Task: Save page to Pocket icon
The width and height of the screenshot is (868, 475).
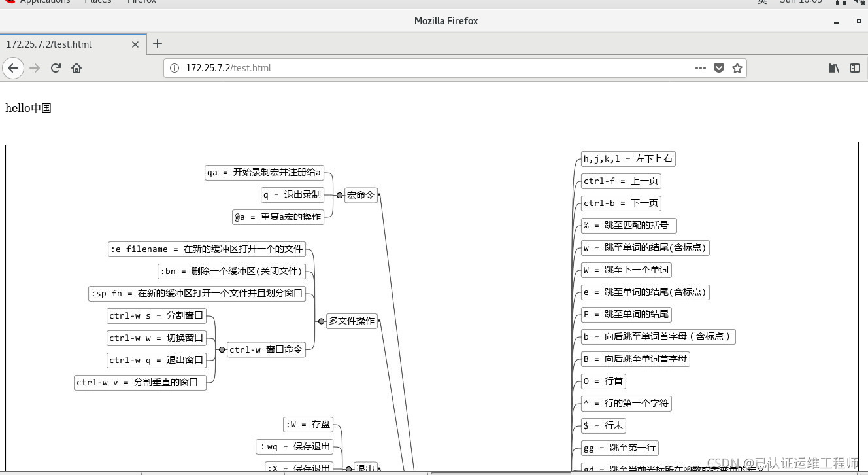Action: coord(719,68)
